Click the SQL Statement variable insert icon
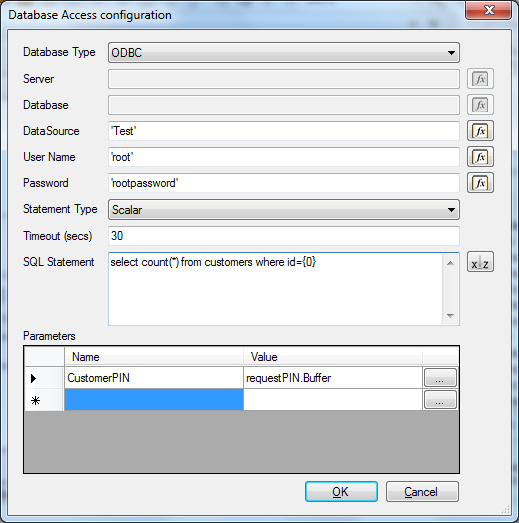The width and height of the screenshot is (519, 523). (480, 262)
